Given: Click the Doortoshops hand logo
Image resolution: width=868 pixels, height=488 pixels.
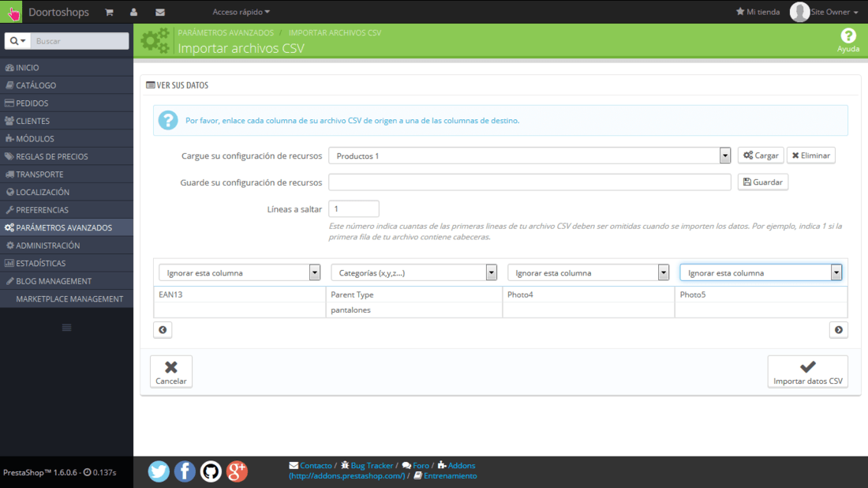Looking at the screenshot, I should click(12, 12).
